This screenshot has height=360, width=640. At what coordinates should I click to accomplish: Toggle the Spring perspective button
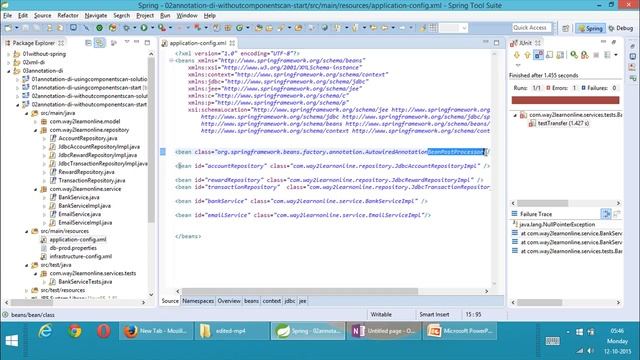[x=590, y=28]
